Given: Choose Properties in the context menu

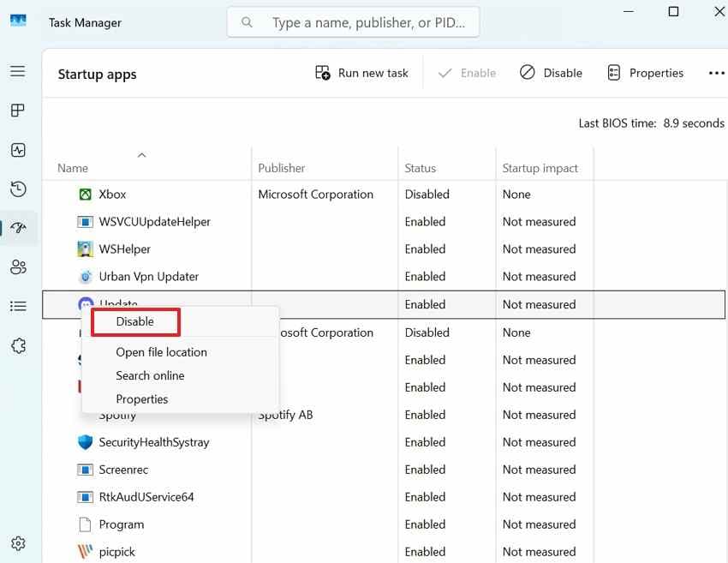Looking at the screenshot, I should (x=142, y=399).
